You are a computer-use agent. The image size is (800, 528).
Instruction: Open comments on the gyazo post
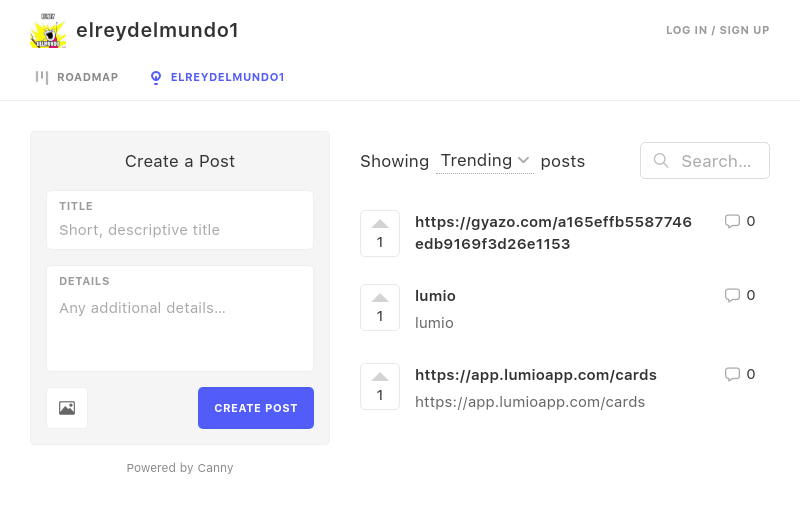[x=739, y=221]
